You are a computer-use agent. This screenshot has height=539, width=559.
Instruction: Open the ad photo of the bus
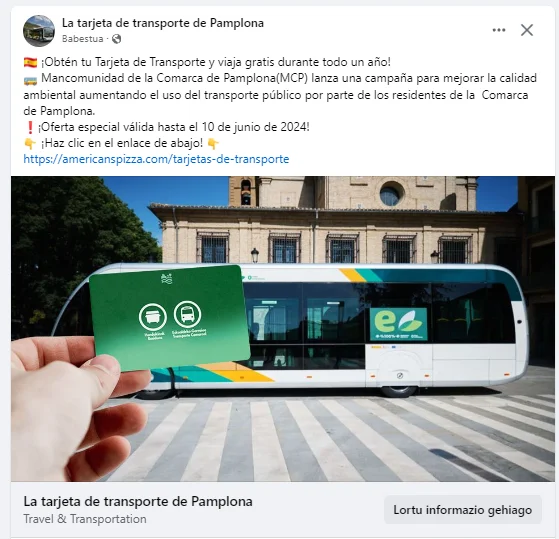tap(283, 329)
